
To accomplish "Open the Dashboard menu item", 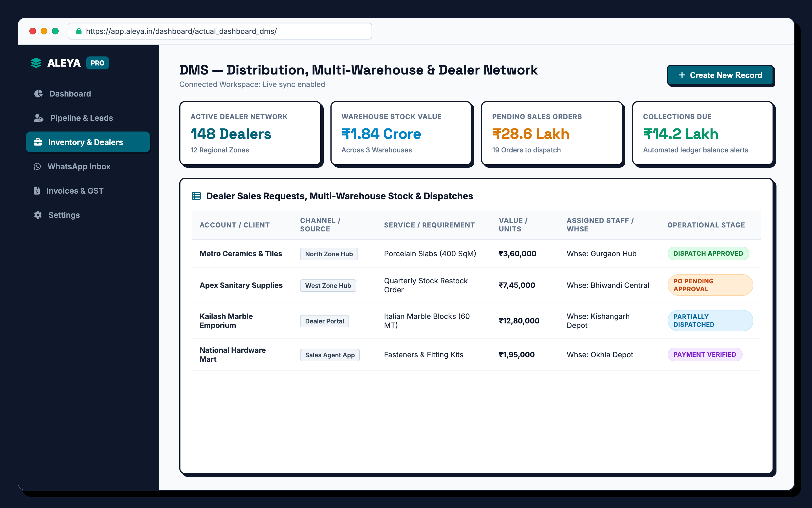I will [x=88, y=94].
